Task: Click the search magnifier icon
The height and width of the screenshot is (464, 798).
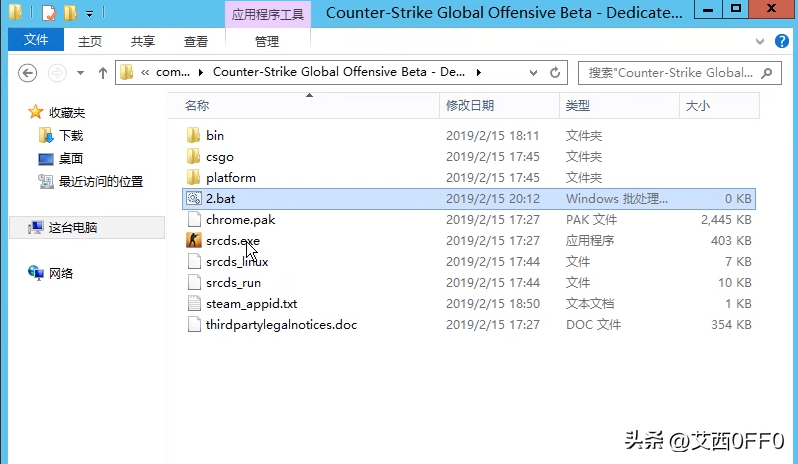Action: point(768,73)
